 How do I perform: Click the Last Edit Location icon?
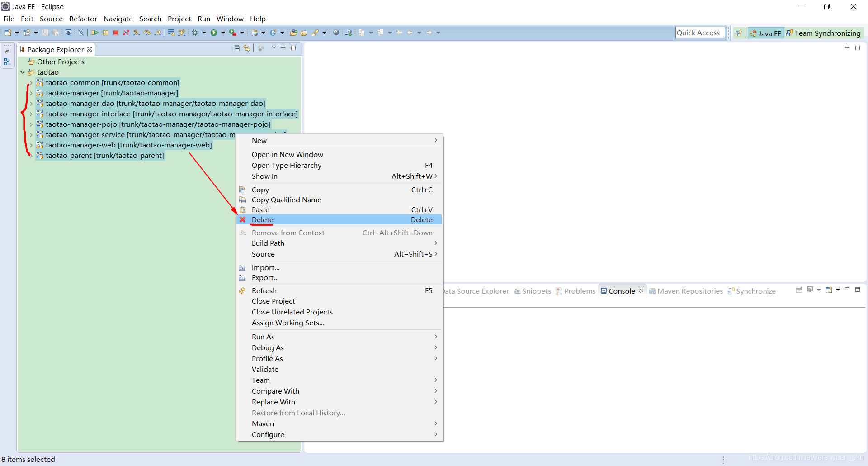(399, 33)
